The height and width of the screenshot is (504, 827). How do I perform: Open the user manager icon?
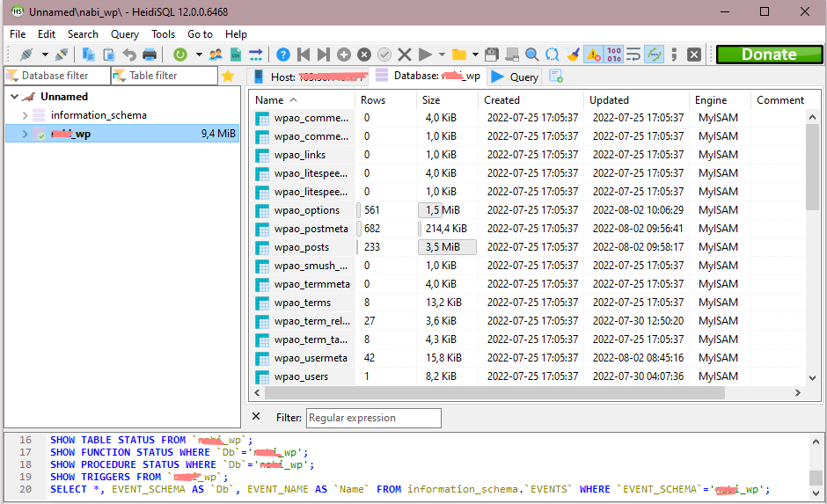[216, 55]
